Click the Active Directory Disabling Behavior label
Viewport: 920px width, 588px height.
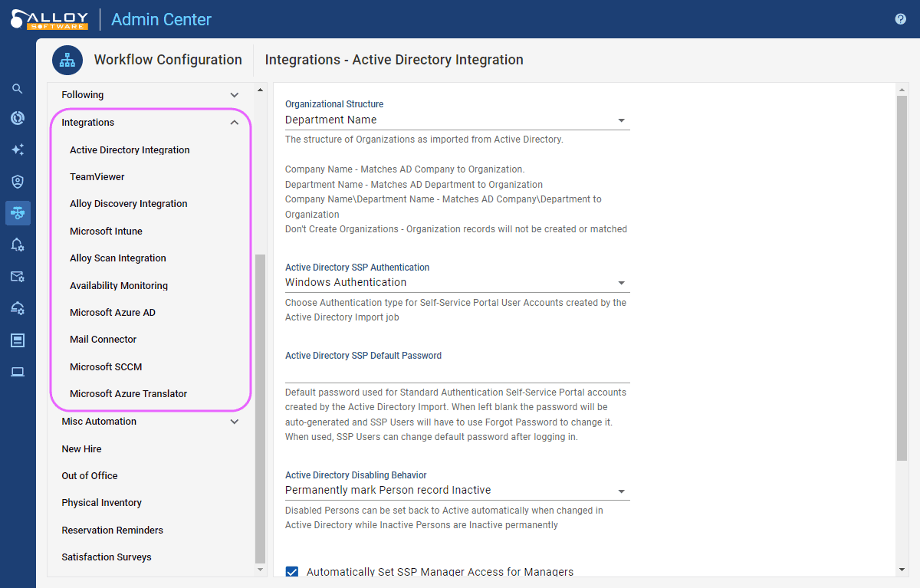click(356, 475)
